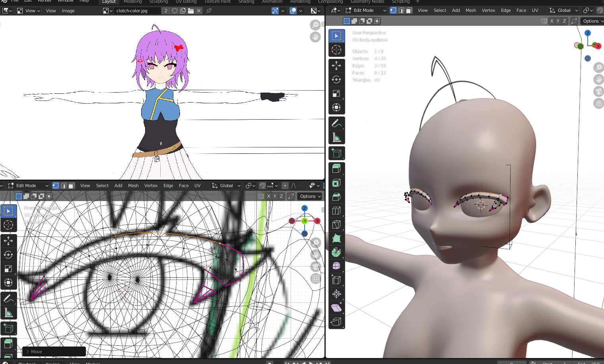Viewport: 604px width, 364px height.
Task: Open Global orientation dropdown in bottom-left viewport
Action: click(x=226, y=186)
